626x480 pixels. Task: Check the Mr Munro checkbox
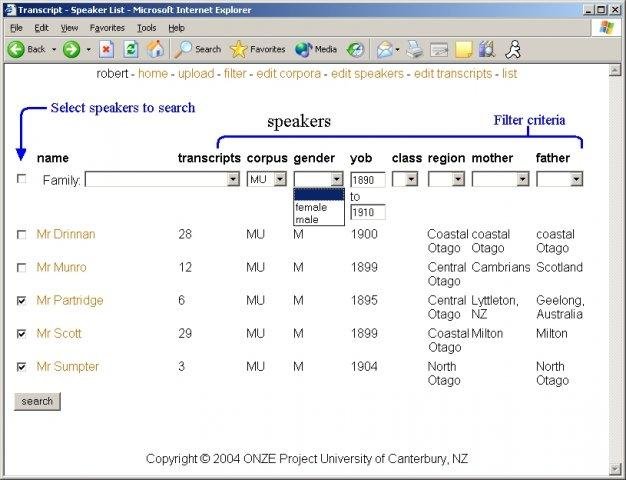point(22,268)
